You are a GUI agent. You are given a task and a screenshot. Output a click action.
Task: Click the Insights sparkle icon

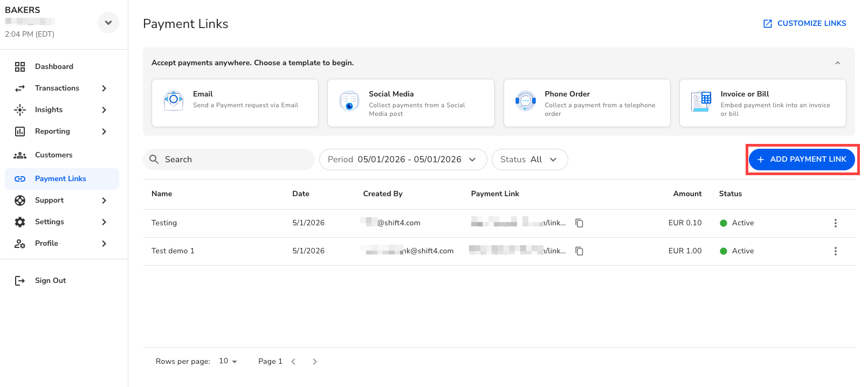point(20,110)
